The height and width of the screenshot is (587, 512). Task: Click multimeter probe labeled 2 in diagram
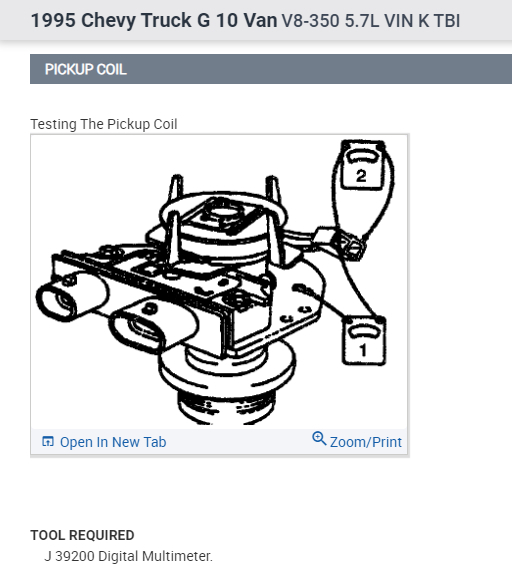tap(362, 165)
